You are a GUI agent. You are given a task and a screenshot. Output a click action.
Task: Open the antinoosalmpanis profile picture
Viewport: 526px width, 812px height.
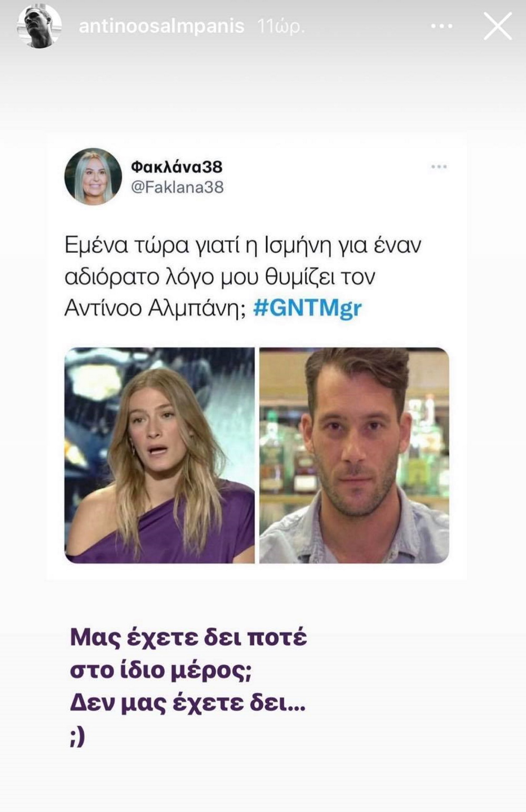(x=39, y=26)
